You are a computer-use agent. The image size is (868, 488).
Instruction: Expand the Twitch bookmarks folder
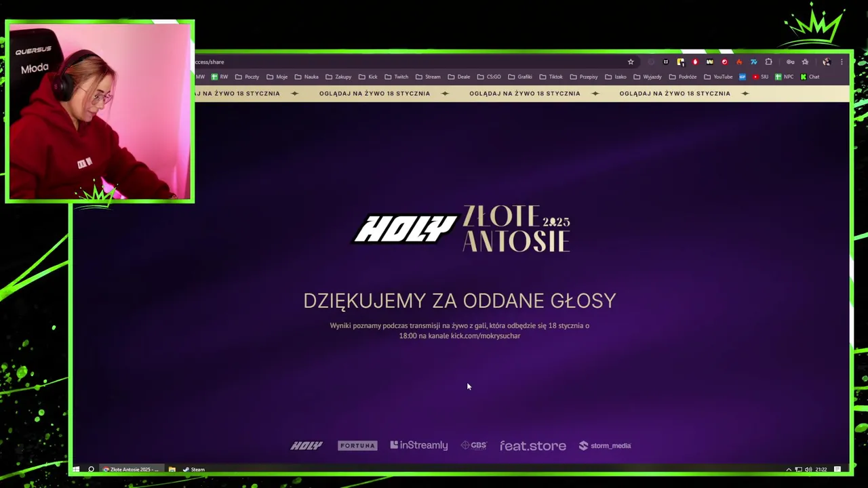pos(397,77)
